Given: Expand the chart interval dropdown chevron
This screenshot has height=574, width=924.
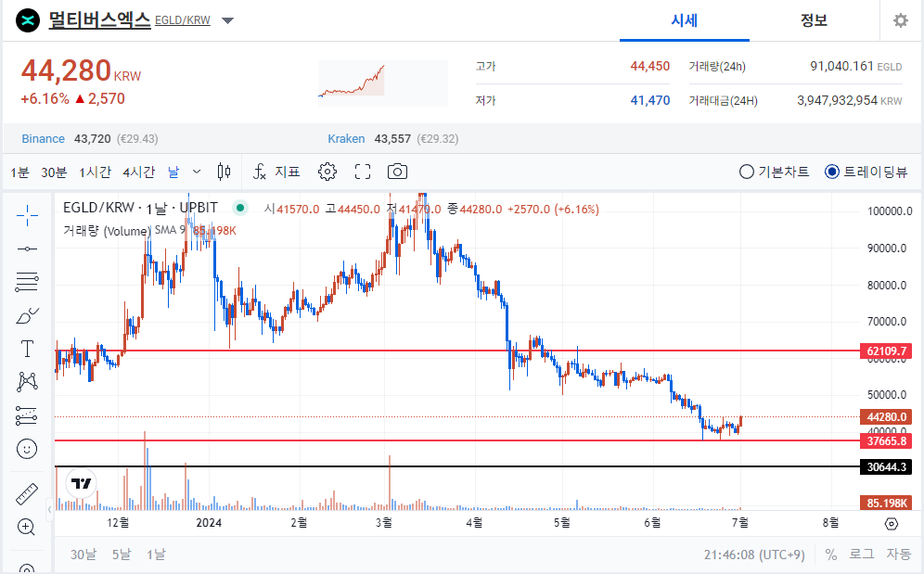Looking at the screenshot, I should click(197, 172).
